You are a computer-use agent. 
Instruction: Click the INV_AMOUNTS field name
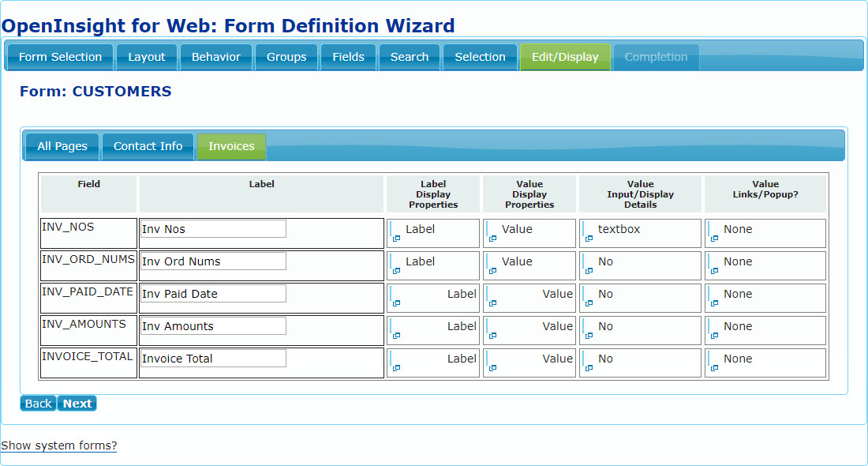click(84, 324)
